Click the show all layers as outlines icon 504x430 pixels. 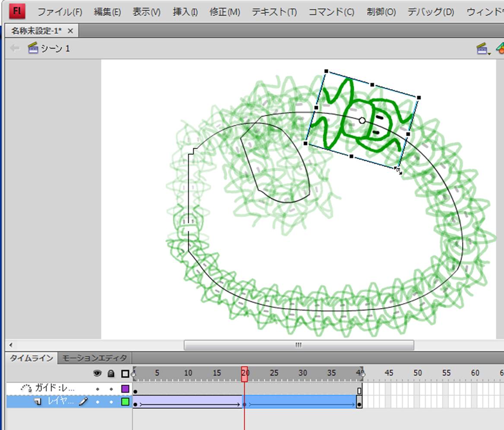pyautogui.click(x=125, y=373)
